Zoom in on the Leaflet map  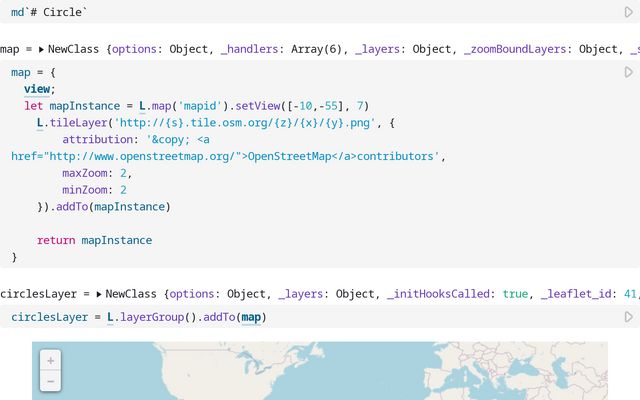[x=50, y=360]
